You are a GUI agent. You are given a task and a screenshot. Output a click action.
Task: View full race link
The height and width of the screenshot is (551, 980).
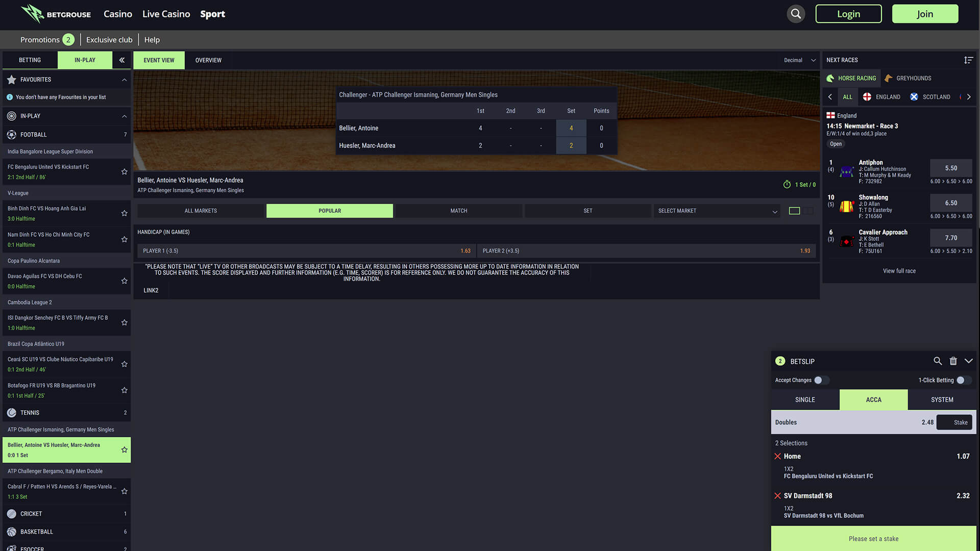tap(899, 271)
